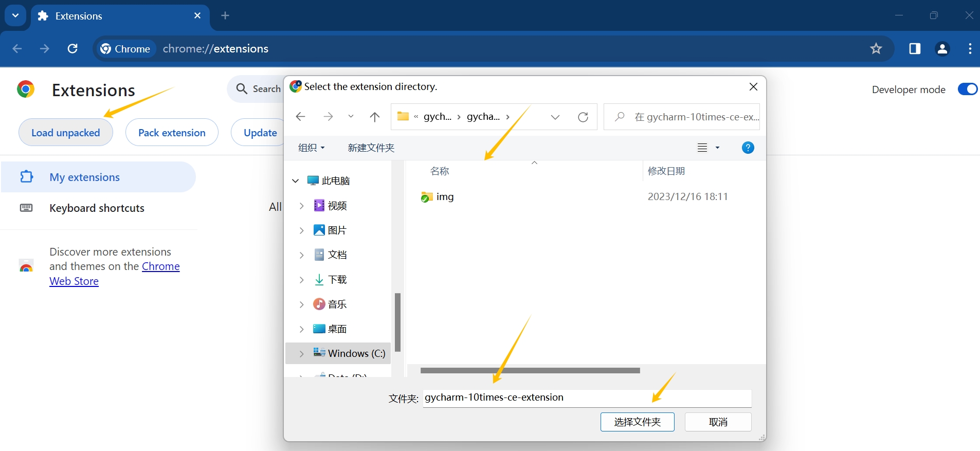Image resolution: width=980 pixels, height=451 pixels.
Task: Open Keyboard shortcuts section
Action: pos(98,208)
